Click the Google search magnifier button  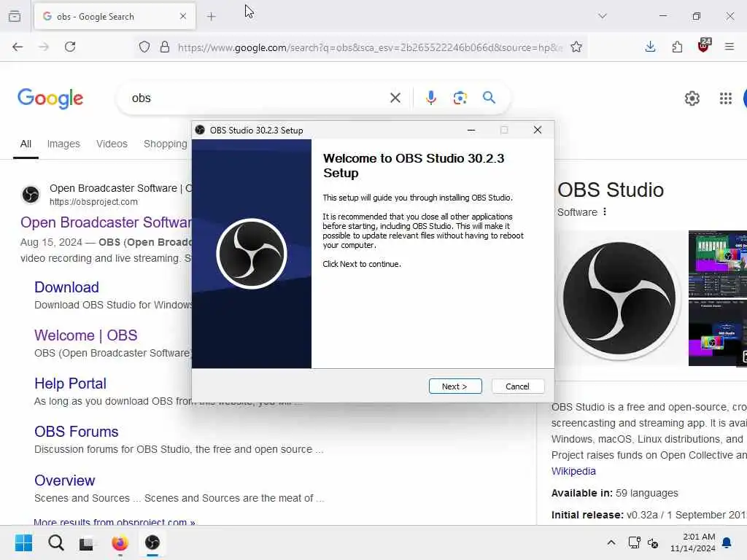(x=489, y=98)
